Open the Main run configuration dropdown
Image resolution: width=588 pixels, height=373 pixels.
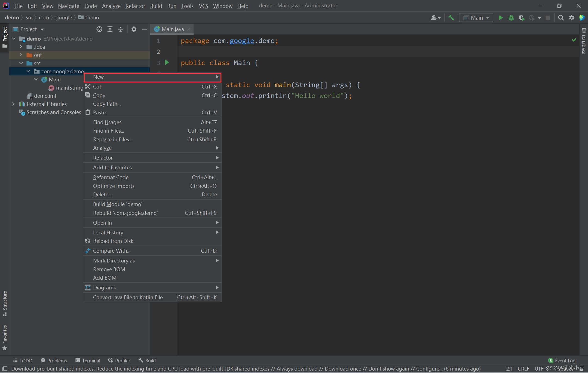coord(476,18)
